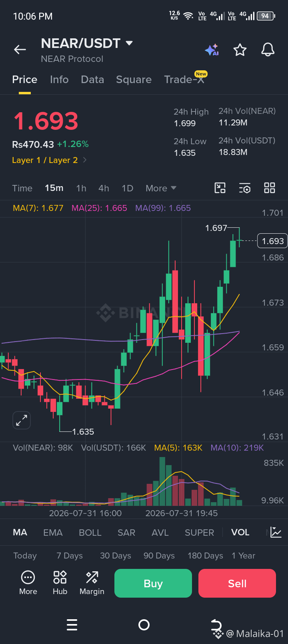Switch to the Square tab
The height and width of the screenshot is (644, 288).
[134, 80]
